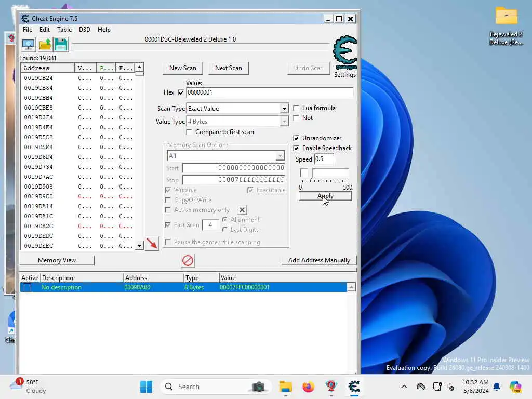This screenshot has width=532, height=399.
Task: Click the speedhack speed slider track
Action: click(325, 173)
